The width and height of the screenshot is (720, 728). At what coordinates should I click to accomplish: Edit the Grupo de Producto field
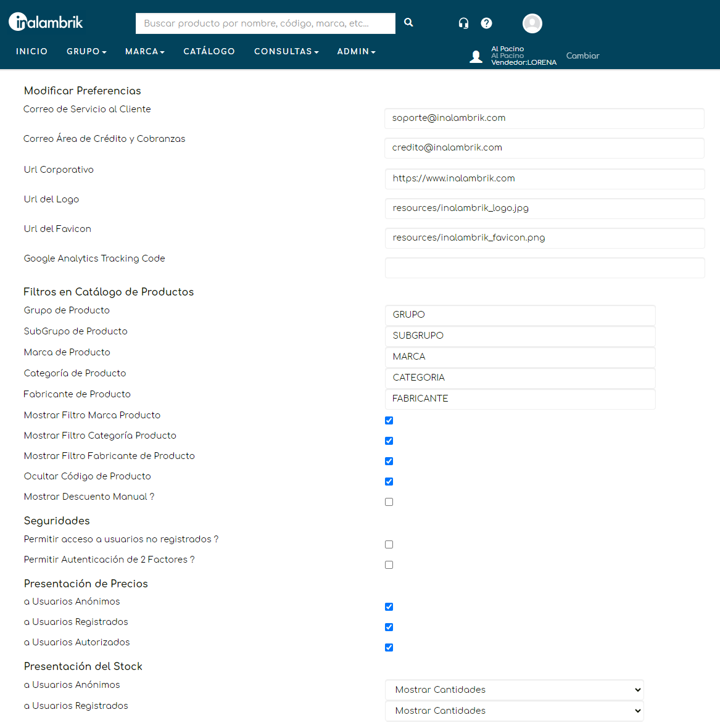(x=520, y=315)
